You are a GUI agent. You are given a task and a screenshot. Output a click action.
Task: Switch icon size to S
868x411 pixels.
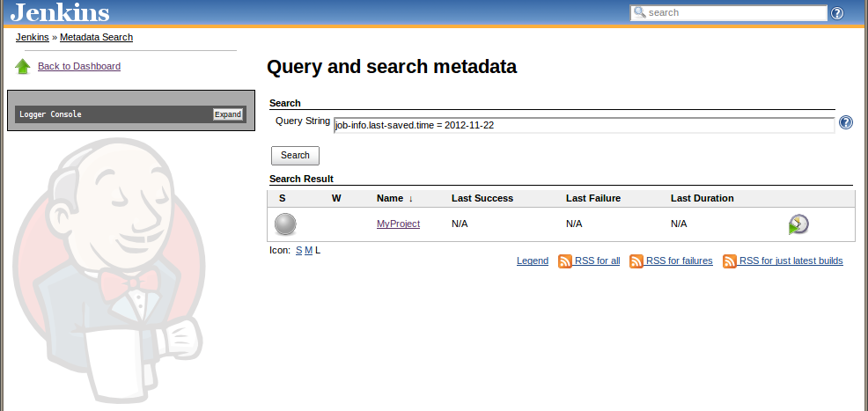[x=299, y=251]
